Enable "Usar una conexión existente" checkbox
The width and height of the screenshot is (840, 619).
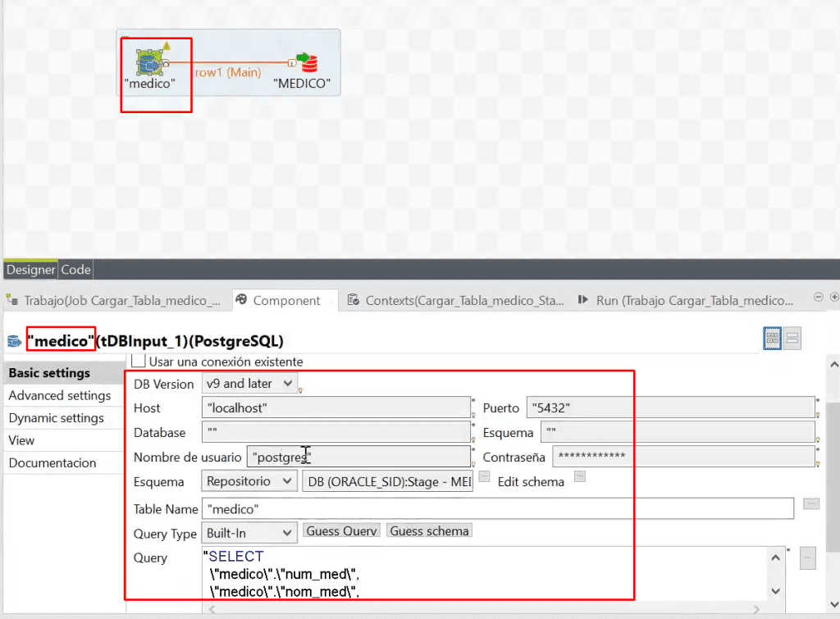(x=138, y=361)
